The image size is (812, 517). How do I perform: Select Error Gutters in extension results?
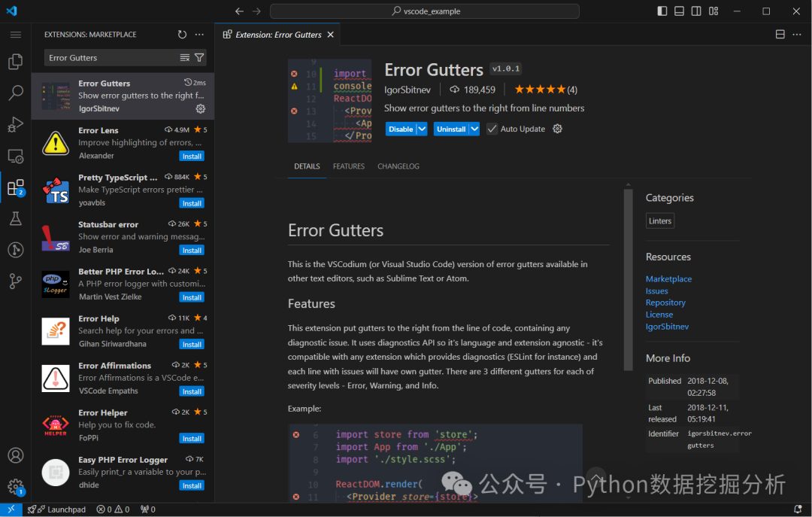[123, 96]
